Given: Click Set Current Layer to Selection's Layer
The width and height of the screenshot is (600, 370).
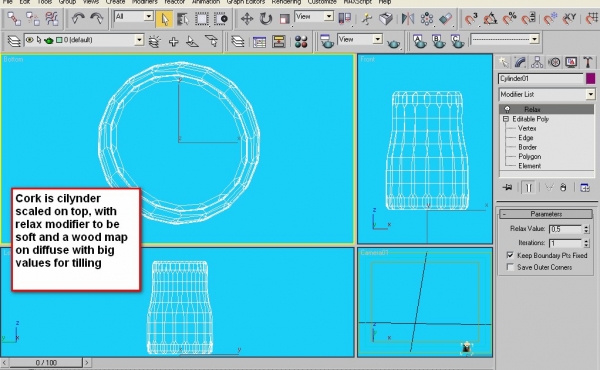Looking at the screenshot, I should [211, 41].
